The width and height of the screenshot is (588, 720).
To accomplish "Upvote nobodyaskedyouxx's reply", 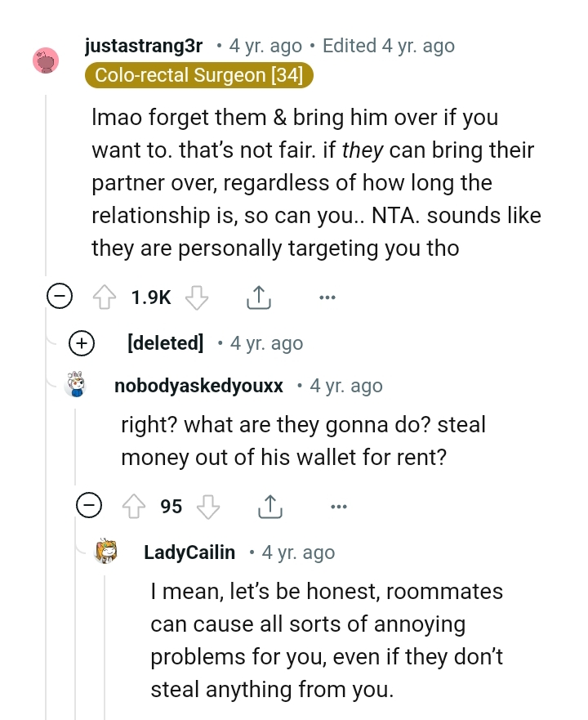I will [x=133, y=507].
